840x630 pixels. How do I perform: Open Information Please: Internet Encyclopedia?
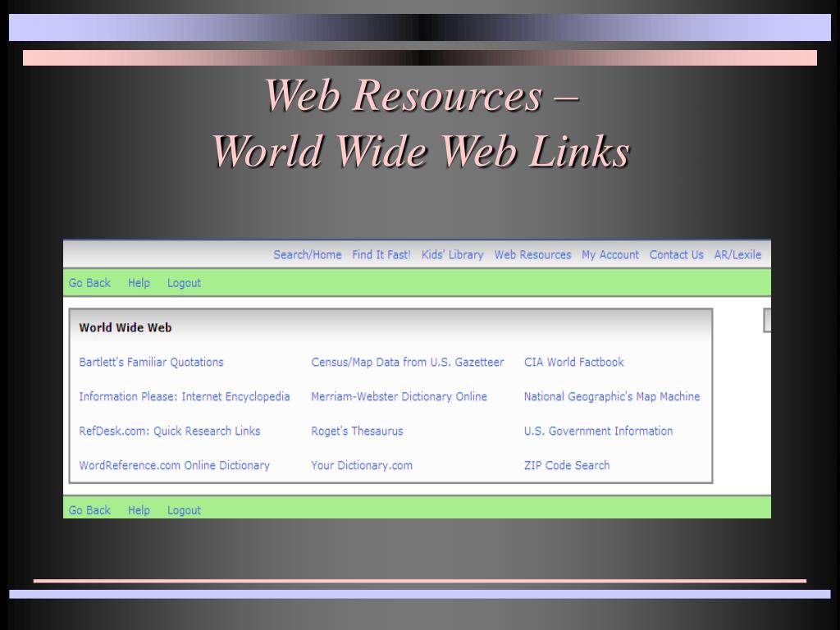point(185,396)
